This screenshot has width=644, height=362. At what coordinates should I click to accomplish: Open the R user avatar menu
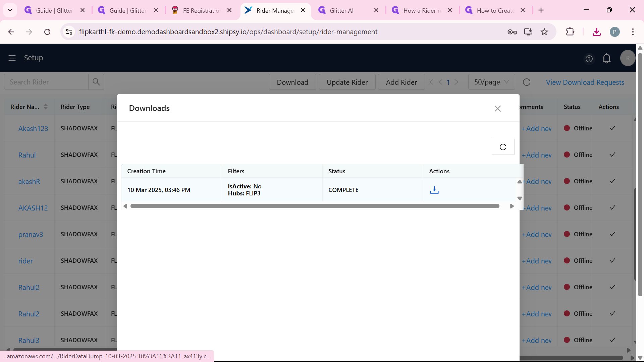click(628, 58)
